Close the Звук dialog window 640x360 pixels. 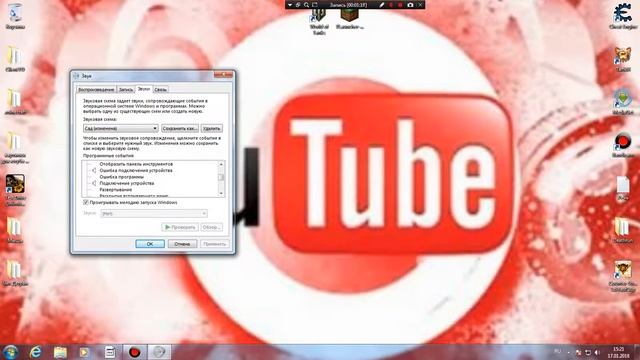(x=224, y=75)
